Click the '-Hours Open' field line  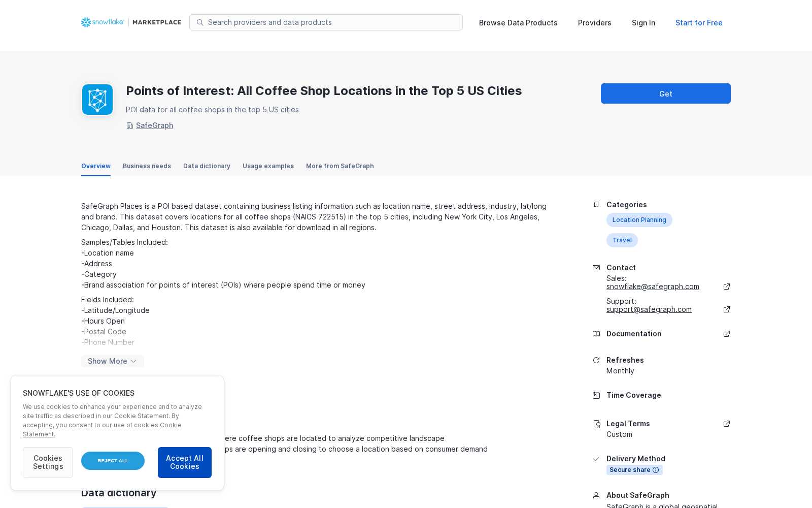point(103,321)
